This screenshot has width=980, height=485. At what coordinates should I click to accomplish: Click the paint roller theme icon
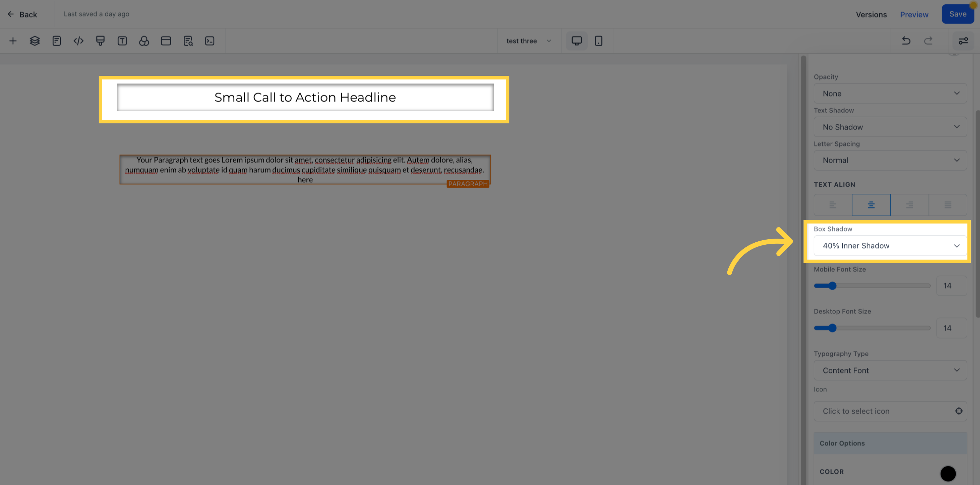coord(100,41)
